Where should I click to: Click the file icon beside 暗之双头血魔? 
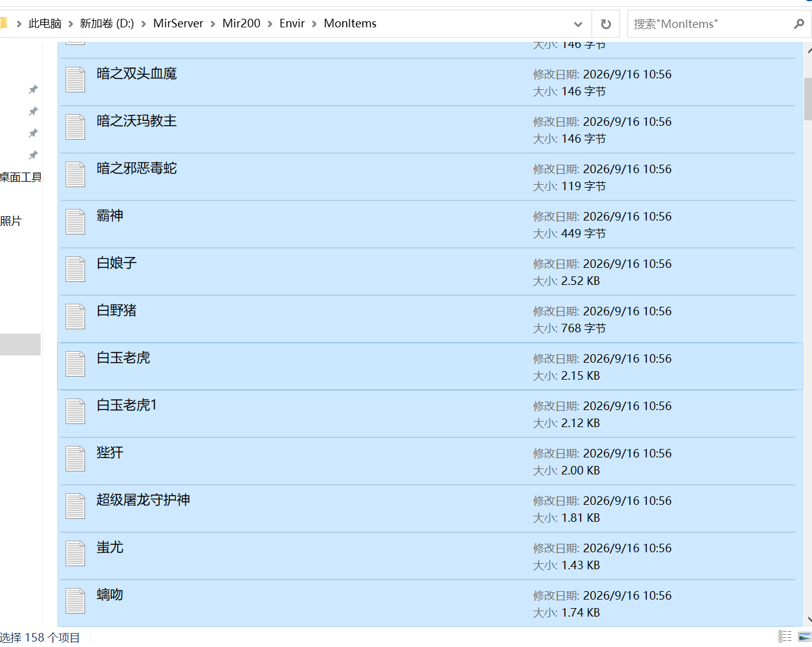pyautogui.click(x=75, y=80)
